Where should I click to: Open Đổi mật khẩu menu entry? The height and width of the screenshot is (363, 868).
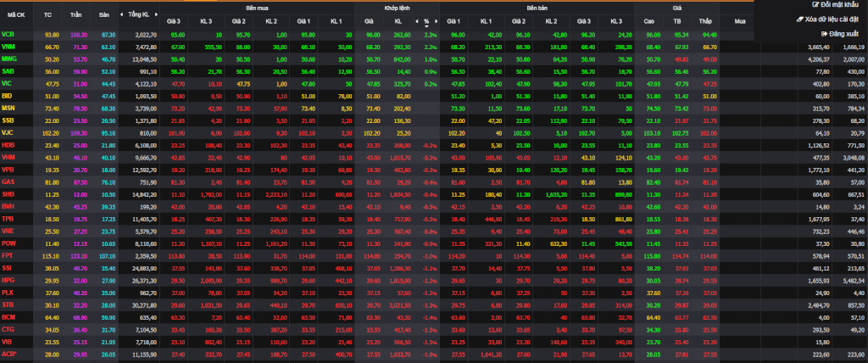coord(835,4)
